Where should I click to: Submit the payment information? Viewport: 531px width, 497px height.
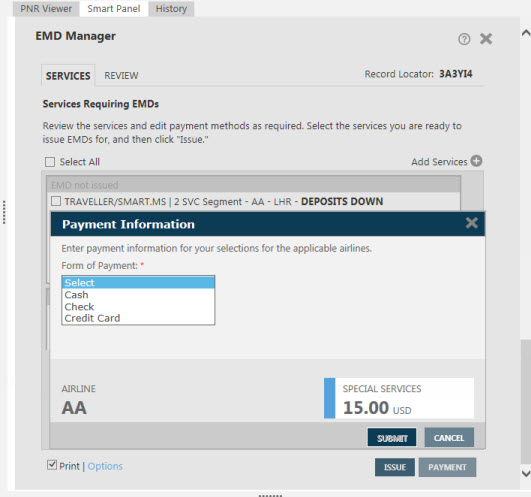392,438
